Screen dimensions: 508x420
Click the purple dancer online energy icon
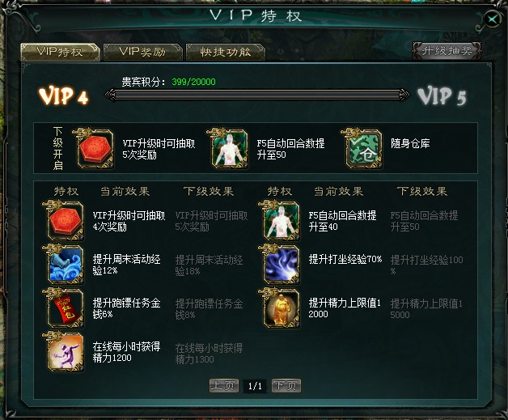coord(64,352)
